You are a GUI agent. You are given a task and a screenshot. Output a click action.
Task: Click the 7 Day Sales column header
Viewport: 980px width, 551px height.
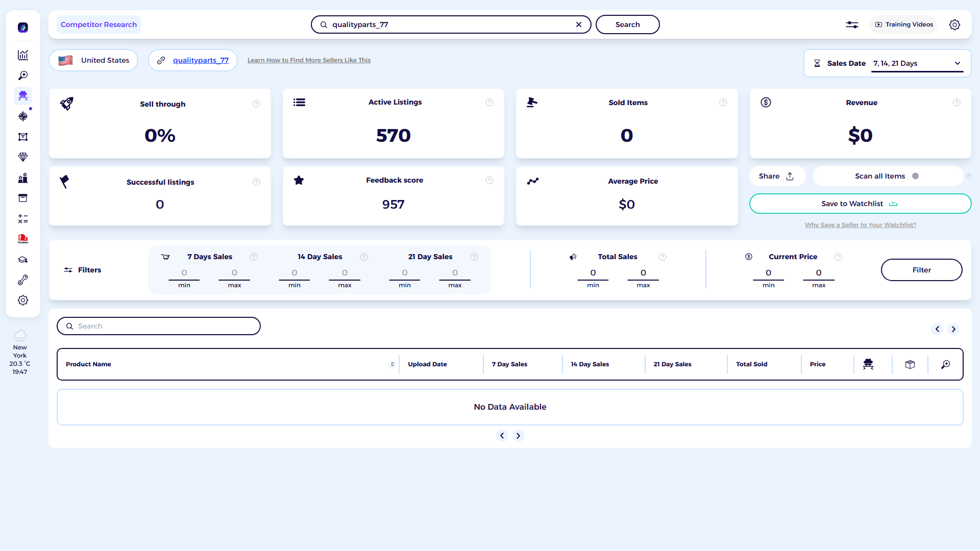click(509, 364)
